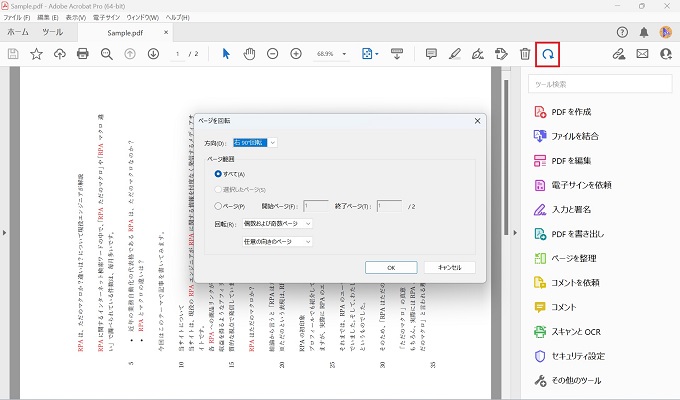Open the ファイル(F) menu
This screenshot has width=680, height=400.
click(17, 17)
